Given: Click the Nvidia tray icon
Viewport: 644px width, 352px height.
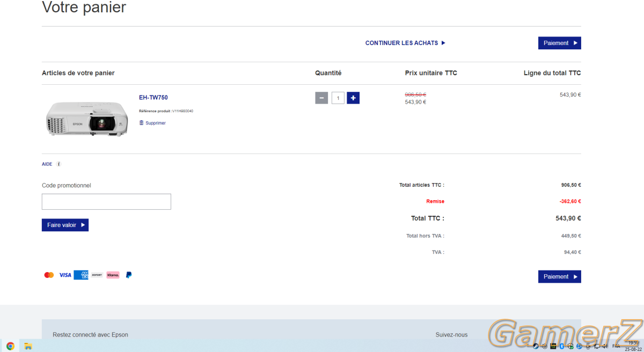Looking at the screenshot, I should 553,346.
